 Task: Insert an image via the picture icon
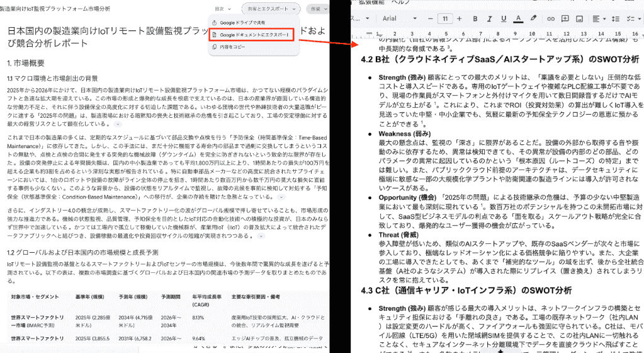click(x=580, y=18)
